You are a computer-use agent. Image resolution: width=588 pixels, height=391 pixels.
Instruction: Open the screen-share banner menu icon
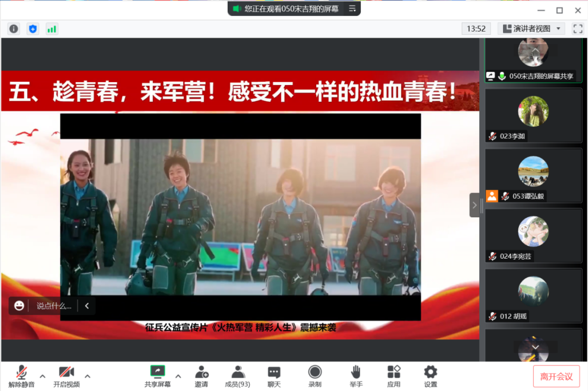(x=352, y=8)
